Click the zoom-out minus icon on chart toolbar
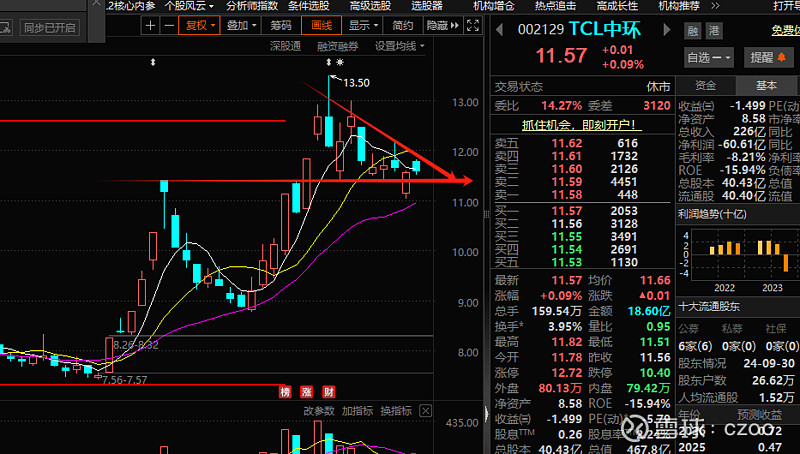Screen dimensions: 800x454 pos(169,26)
